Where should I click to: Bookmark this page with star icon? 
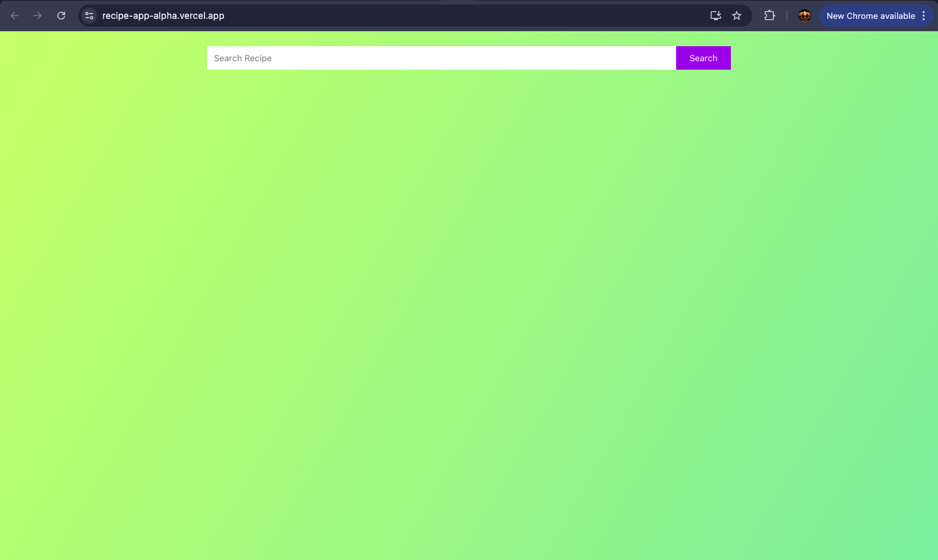(737, 16)
